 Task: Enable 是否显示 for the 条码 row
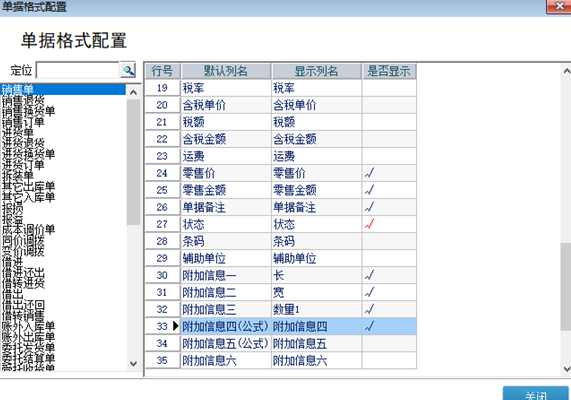tap(389, 241)
